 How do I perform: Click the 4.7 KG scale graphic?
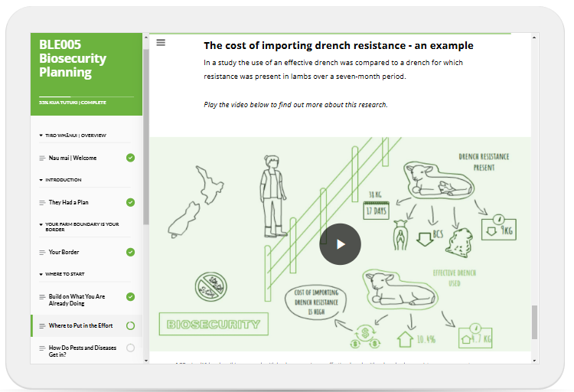(475, 336)
